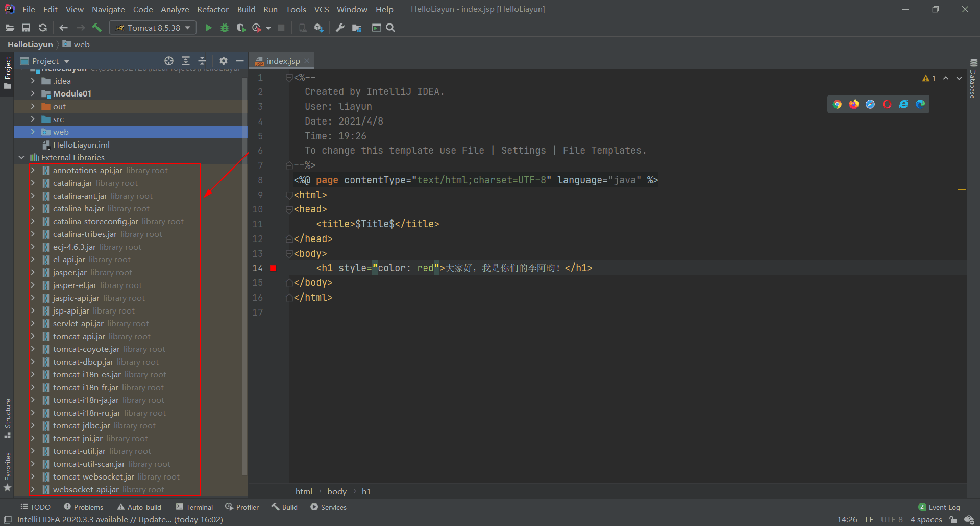Open the TODO tool window
Screen dimensions: 980x526
point(35,507)
